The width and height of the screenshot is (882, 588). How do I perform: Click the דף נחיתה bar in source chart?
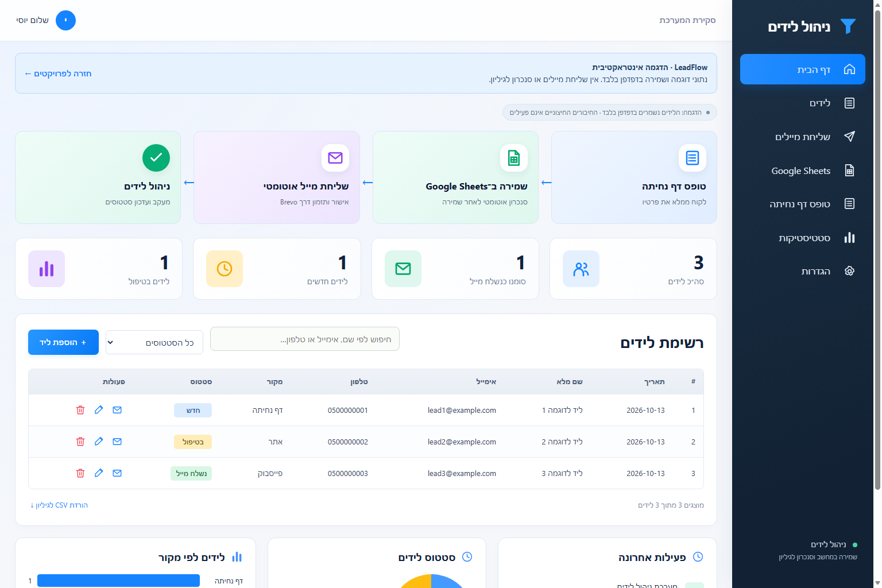coord(118,581)
